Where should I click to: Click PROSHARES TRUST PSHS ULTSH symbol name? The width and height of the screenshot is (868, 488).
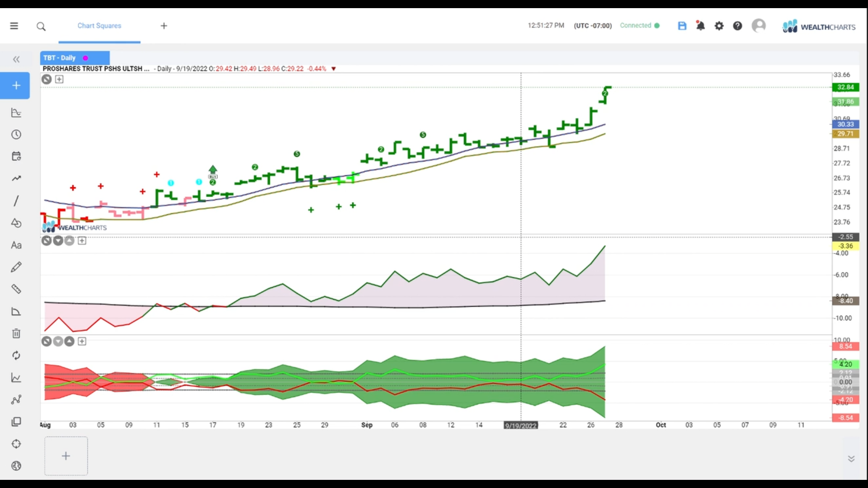click(x=96, y=69)
